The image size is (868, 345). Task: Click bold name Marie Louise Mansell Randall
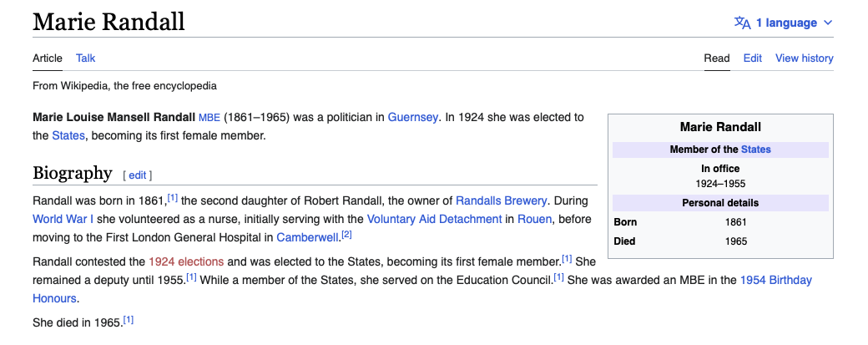(114, 118)
